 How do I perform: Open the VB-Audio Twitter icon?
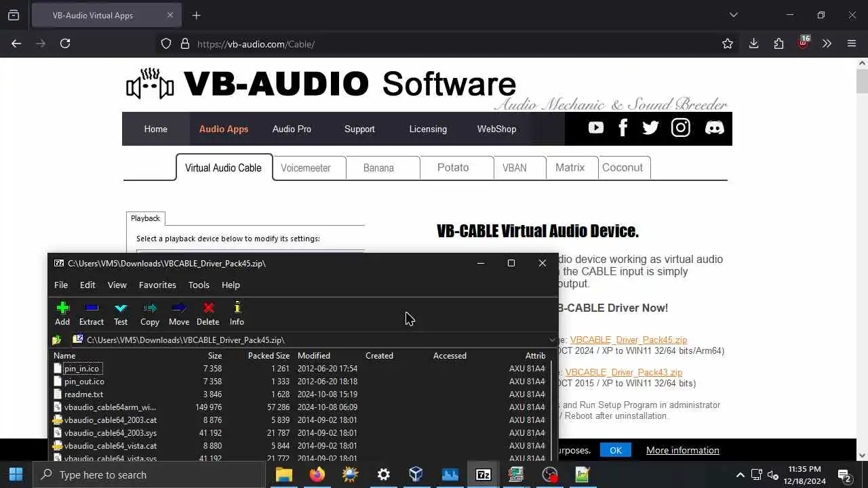650,128
